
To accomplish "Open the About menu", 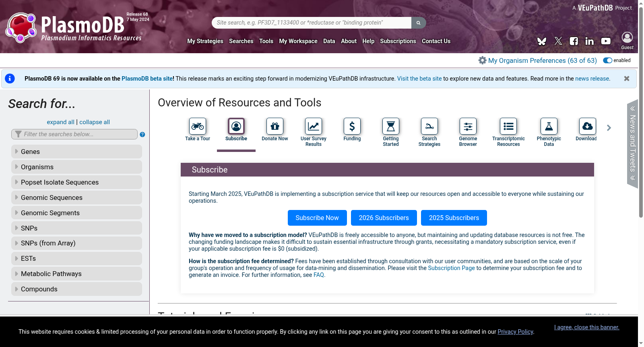I will click(x=349, y=41).
